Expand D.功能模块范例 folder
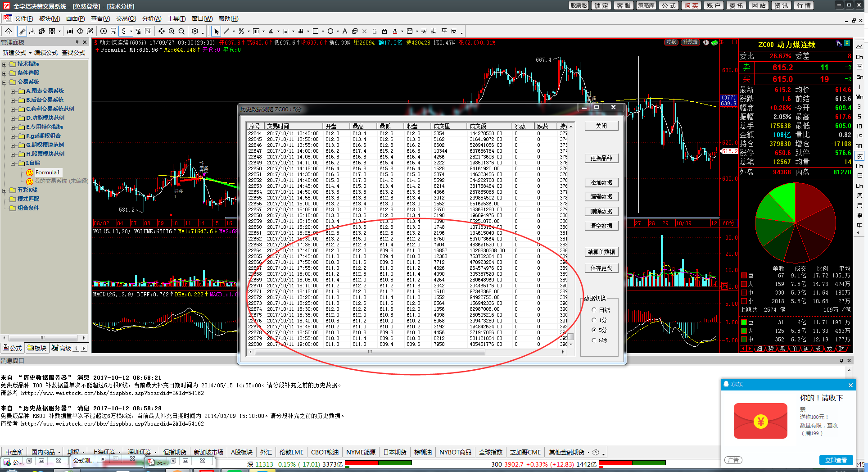The width and height of the screenshot is (868, 472). coord(13,118)
